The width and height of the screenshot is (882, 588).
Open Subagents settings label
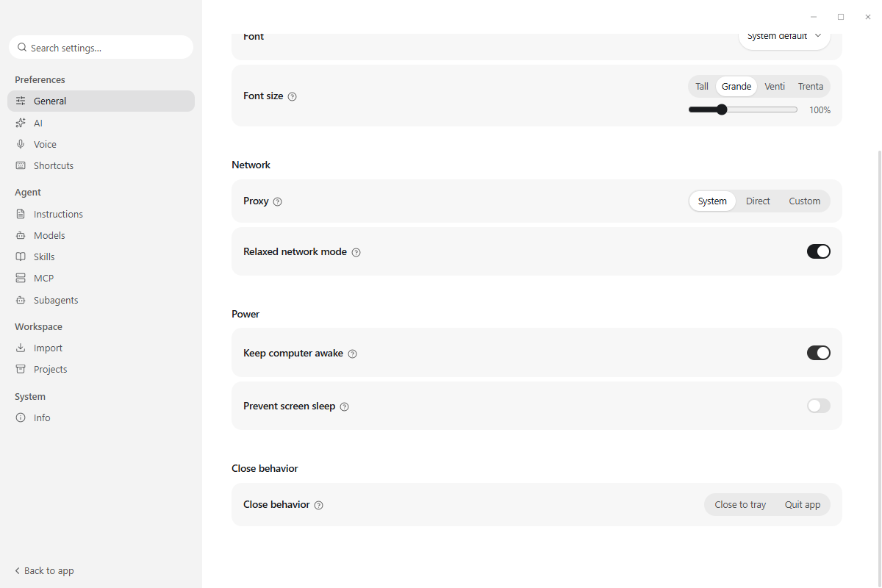pyautogui.click(x=56, y=300)
